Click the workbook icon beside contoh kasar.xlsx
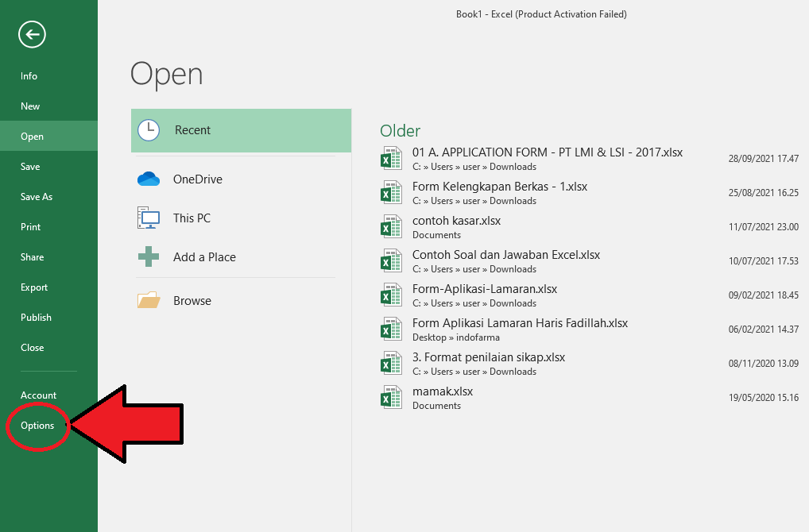The width and height of the screenshot is (809, 532). (391, 226)
